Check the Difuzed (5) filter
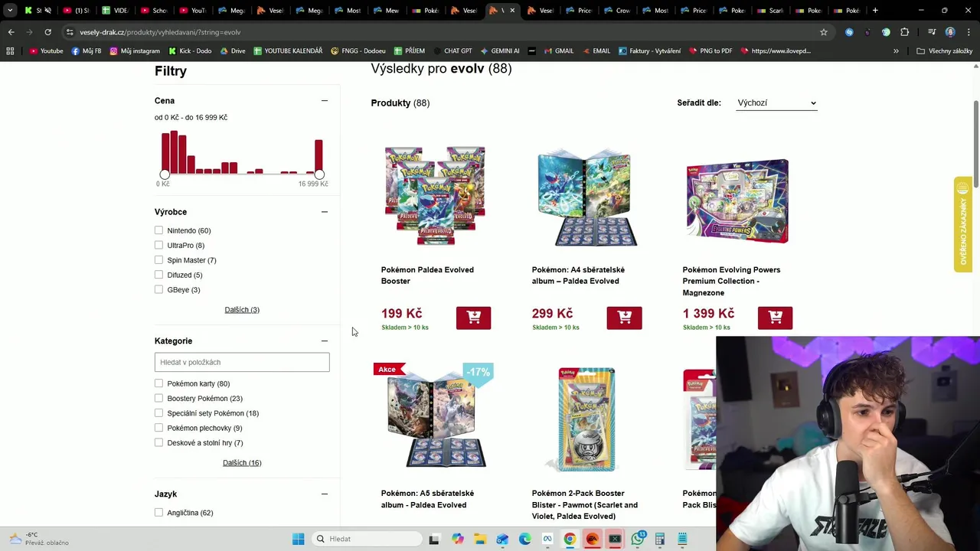 158,275
